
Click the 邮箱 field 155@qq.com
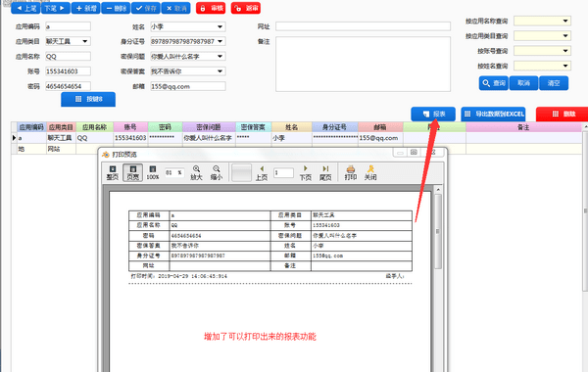pyautogui.click(x=188, y=86)
